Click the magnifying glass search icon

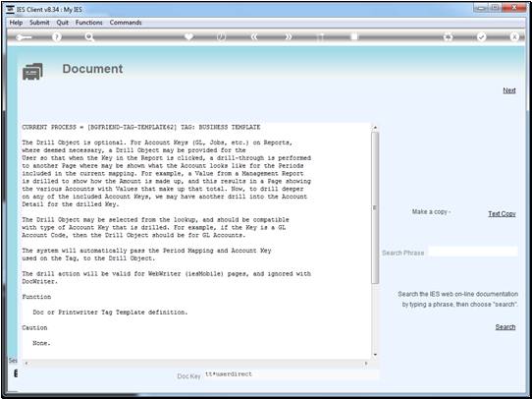89,37
